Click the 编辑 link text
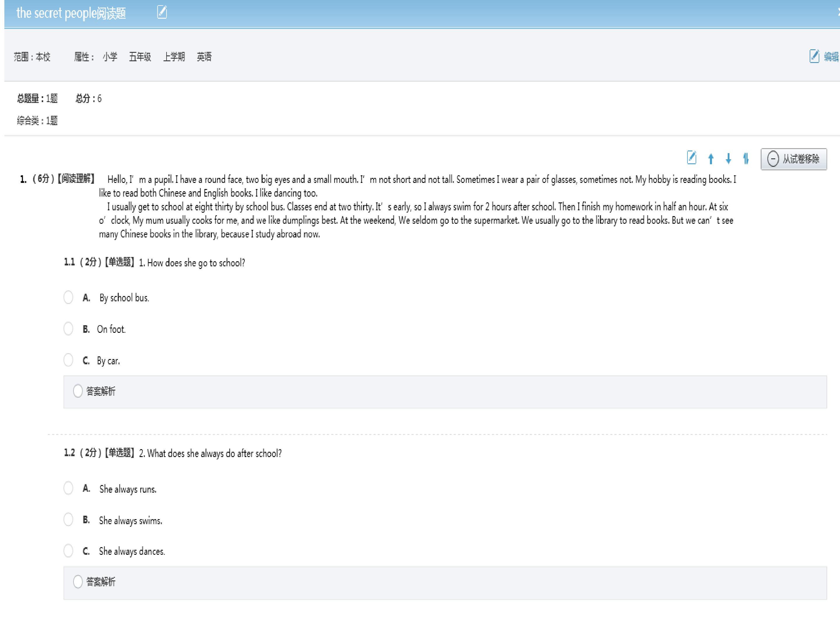Viewport: 840px width, 630px height. tap(831, 57)
